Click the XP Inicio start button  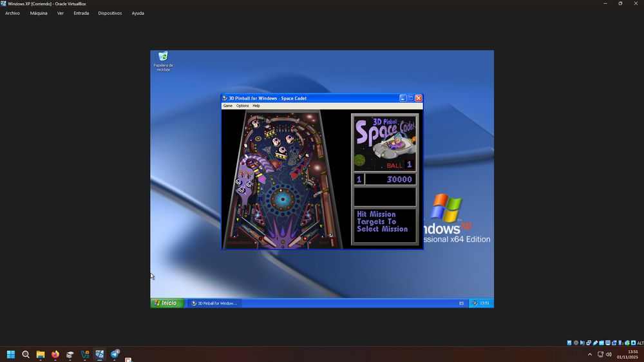coord(167,303)
